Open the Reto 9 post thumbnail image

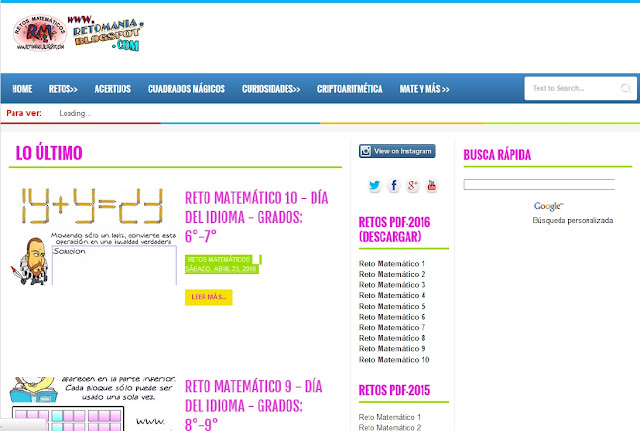click(93, 404)
